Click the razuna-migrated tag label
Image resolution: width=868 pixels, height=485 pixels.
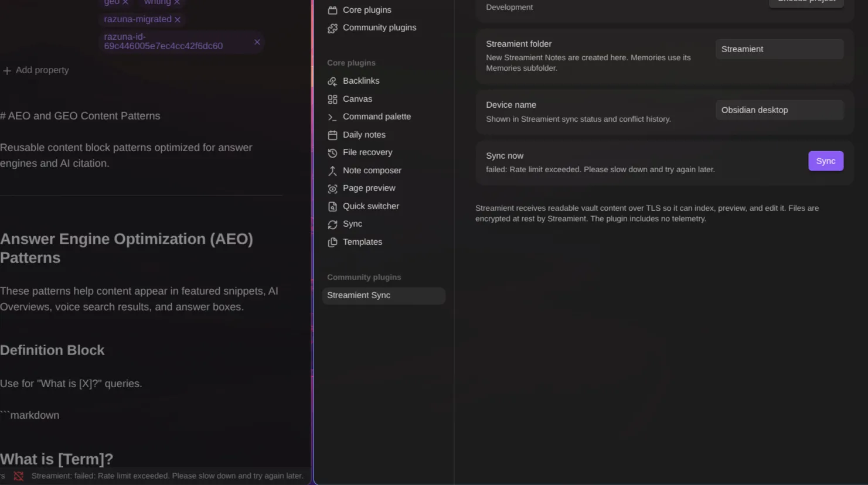coord(138,19)
